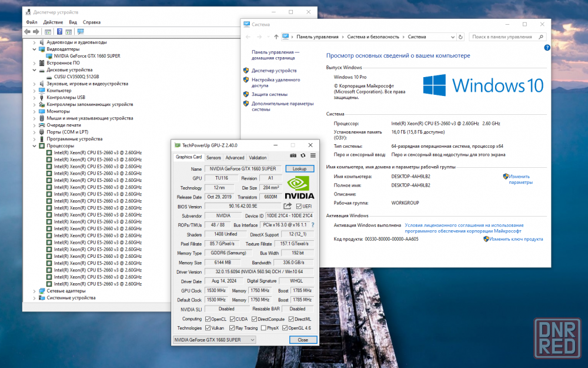Screen dimensions: 588x368
Task: Toggle the Ray Tracing checkbox
Action: click(x=231, y=328)
